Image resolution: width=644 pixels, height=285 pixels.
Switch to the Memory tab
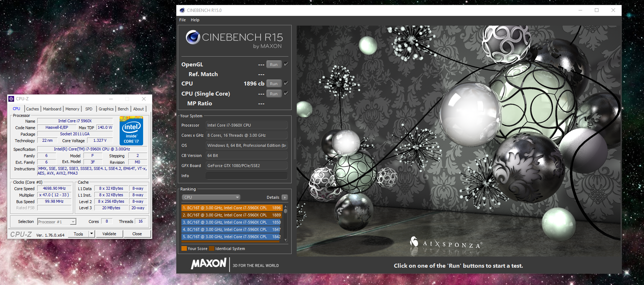pos(72,109)
